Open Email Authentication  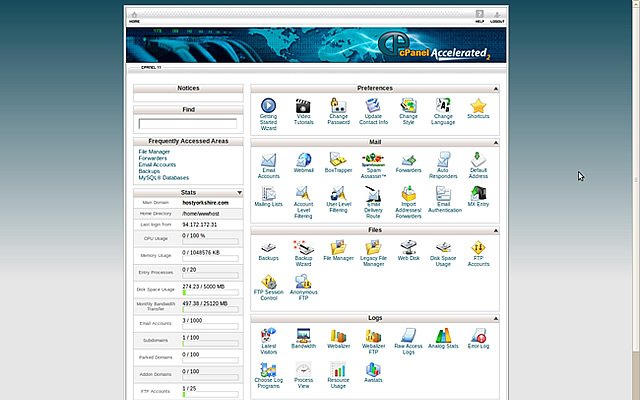(444, 200)
